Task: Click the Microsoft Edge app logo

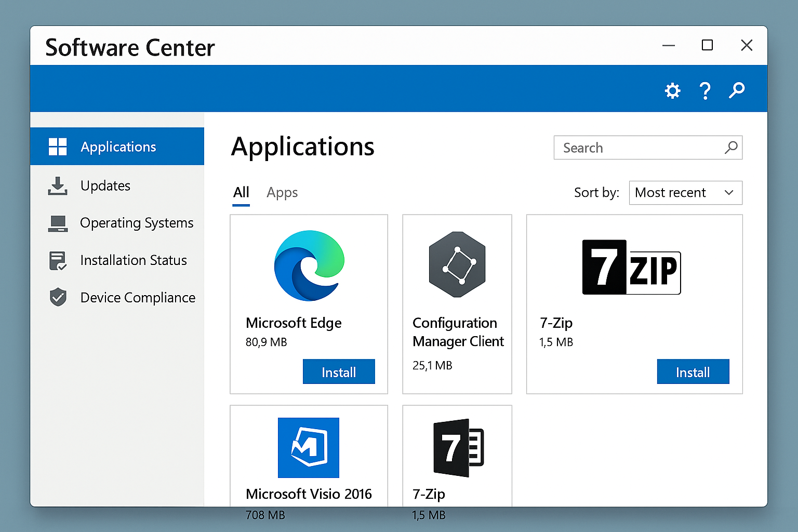Action: coord(309,266)
